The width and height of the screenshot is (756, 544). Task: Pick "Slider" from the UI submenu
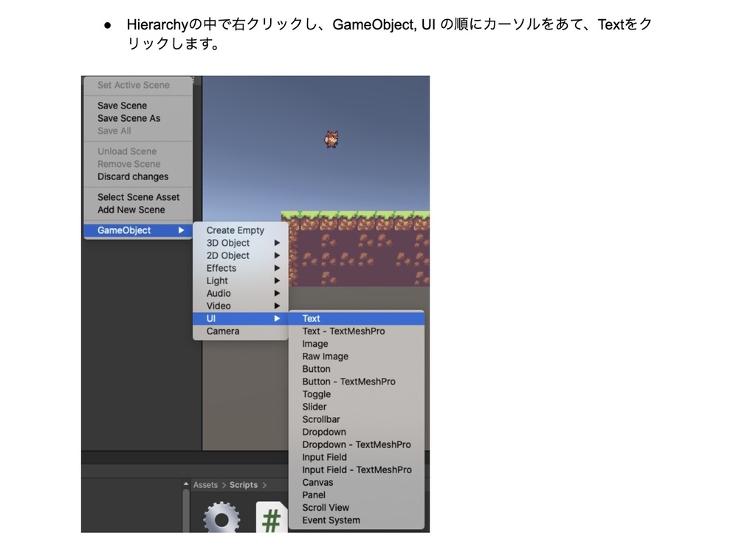pyautogui.click(x=314, y=407)
